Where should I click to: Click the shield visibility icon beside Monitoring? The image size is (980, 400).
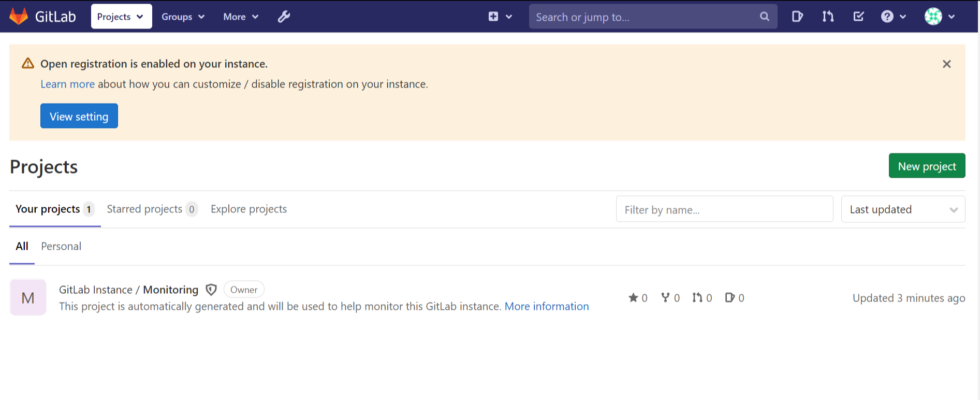pyautogui.click(x=211, y=290)
